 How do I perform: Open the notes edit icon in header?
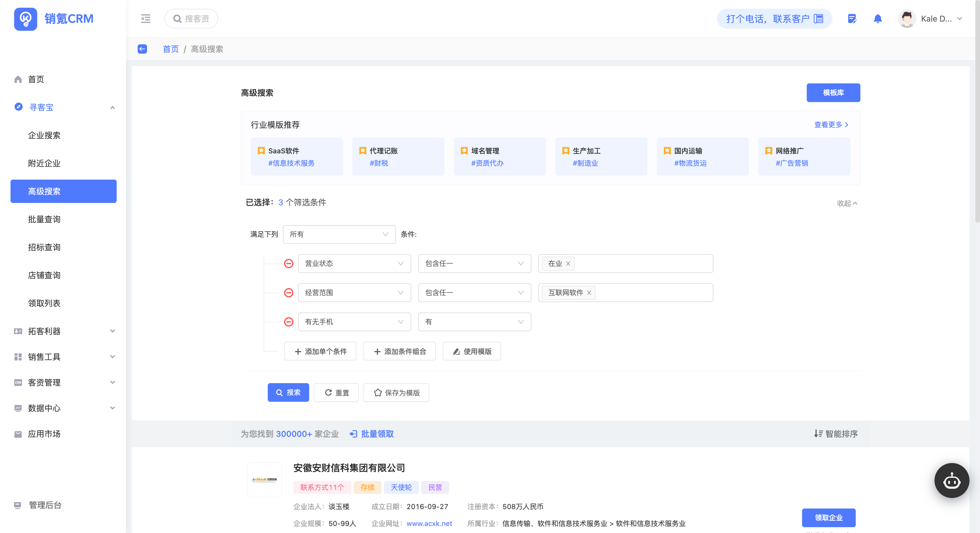[852, 19]
